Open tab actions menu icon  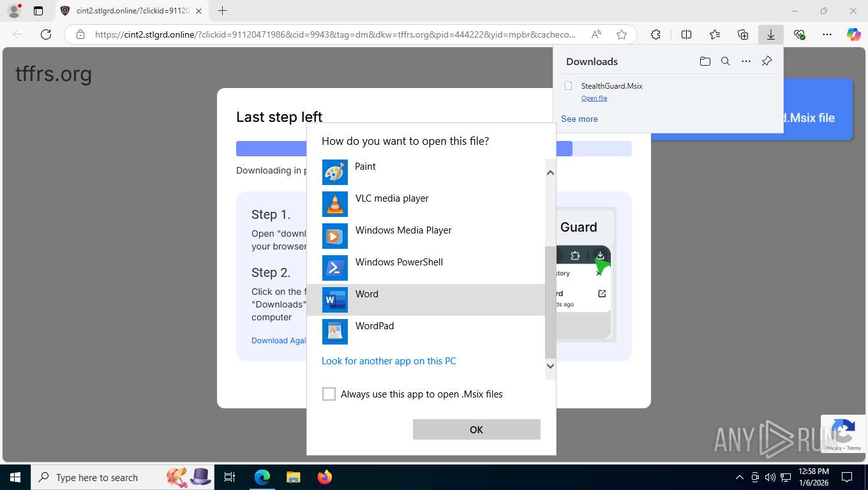pyautogui.click(x=38, y=11)
